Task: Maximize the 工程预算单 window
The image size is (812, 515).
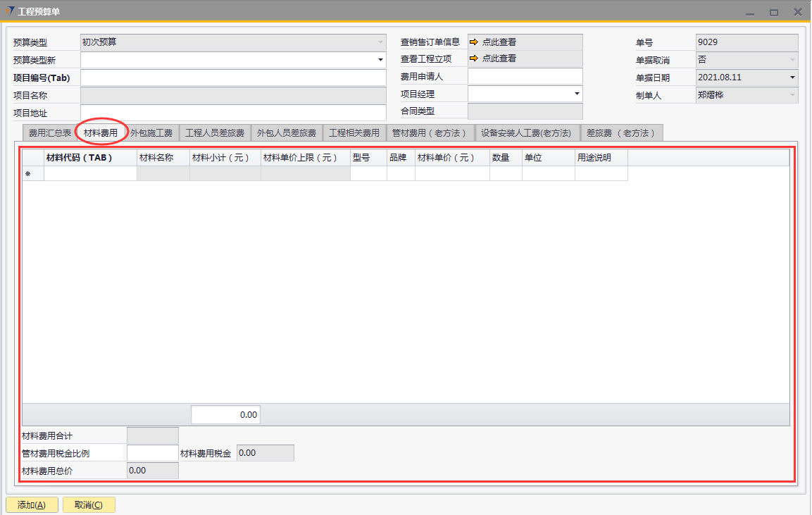Action: (x=773, y=12)
